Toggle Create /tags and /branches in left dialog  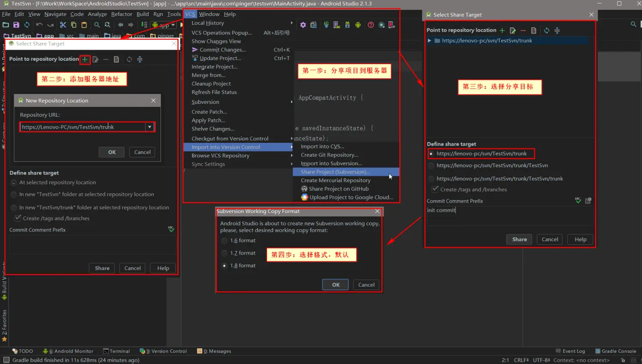[x=18, y=218]
